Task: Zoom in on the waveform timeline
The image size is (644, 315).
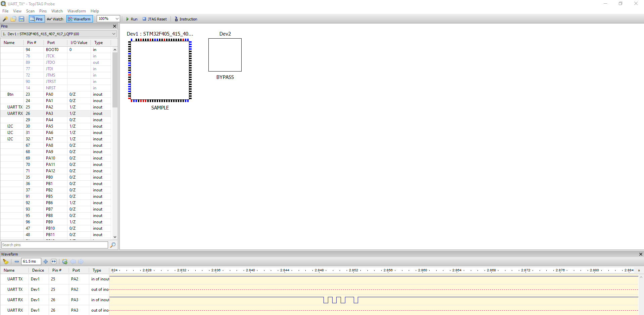Action: click(46, 262)
